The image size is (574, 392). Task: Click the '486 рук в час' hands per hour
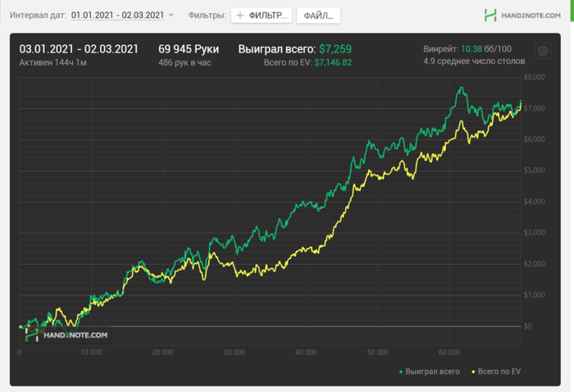[x=184, y=62]
